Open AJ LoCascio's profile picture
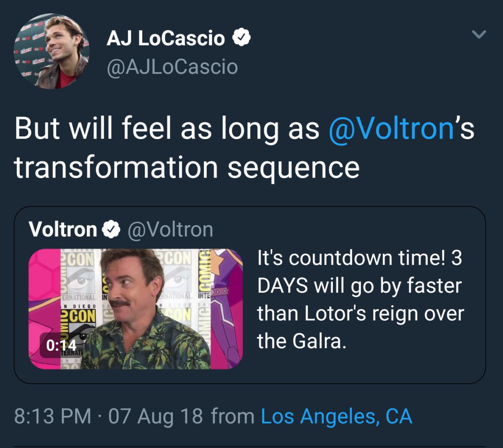The width and height of the screenshot is (503, 448). [x=51, y=51]
